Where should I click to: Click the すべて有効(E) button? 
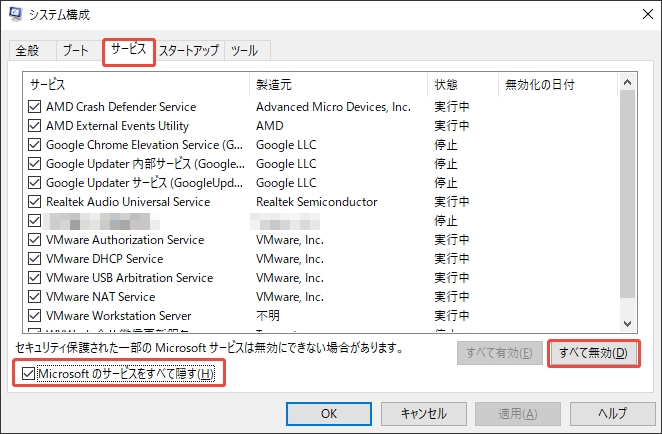[x=499, y=353]
